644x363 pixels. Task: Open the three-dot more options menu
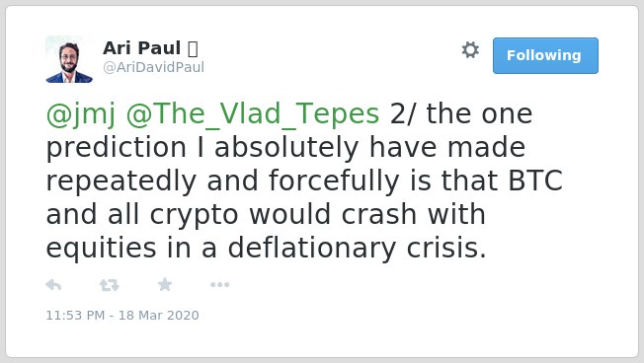tap(219, 285)
